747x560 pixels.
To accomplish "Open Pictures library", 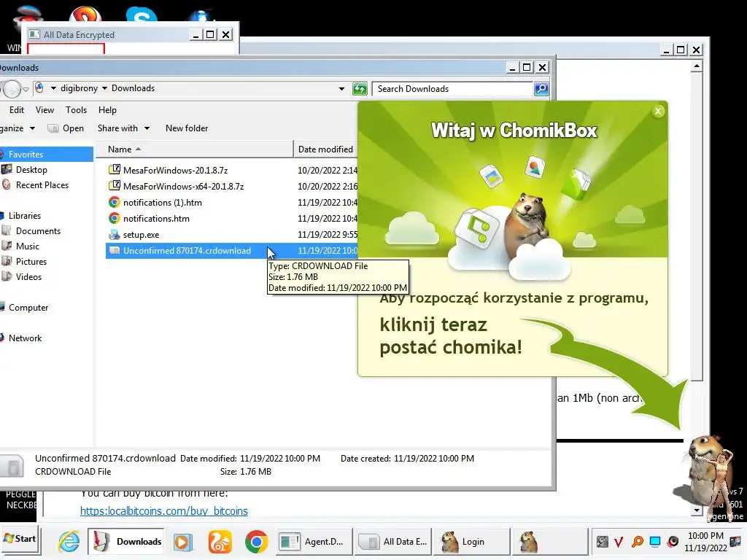I will 31,261.
